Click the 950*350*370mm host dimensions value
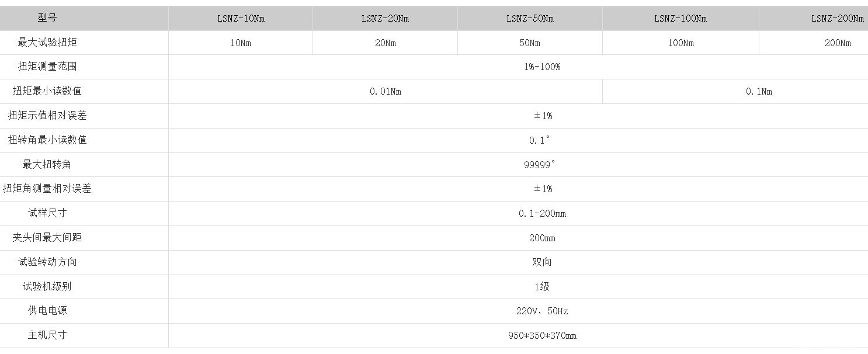This screenshot has height=354, width=868. pyautogui.click(x=542, y=336)
